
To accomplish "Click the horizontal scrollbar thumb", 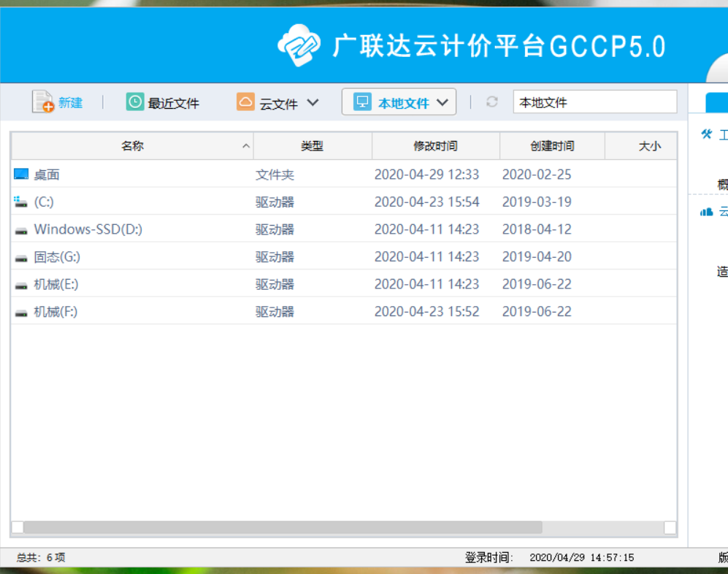I will pos(283,527).
